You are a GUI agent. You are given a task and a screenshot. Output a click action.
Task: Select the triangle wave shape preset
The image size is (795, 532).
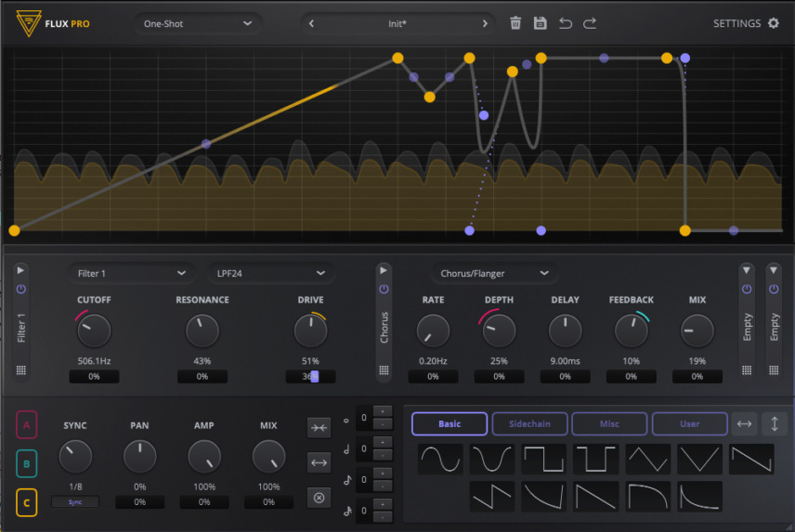[647, 459]
